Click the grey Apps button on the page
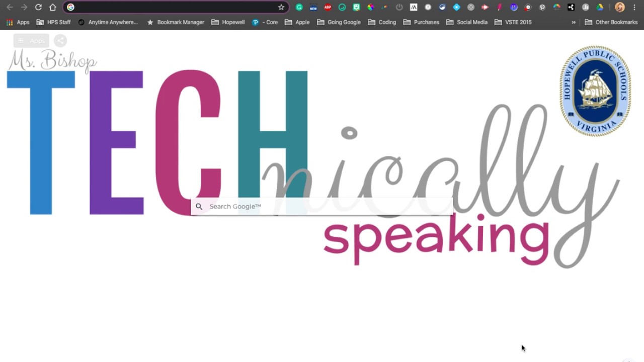 point(31,41)
